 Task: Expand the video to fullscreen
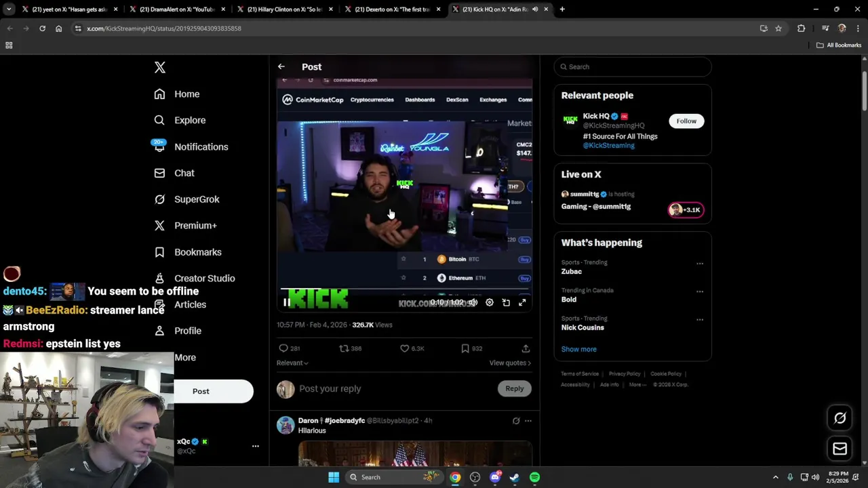[522, 303]
